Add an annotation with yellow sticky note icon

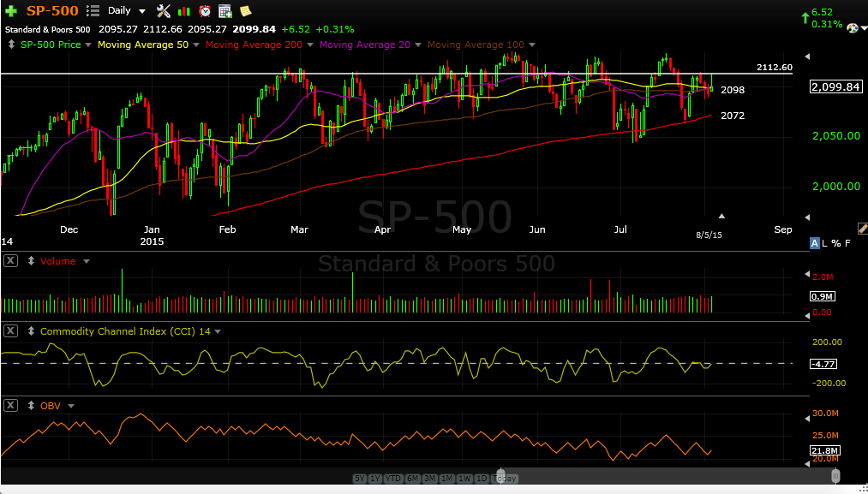point(245,10)
